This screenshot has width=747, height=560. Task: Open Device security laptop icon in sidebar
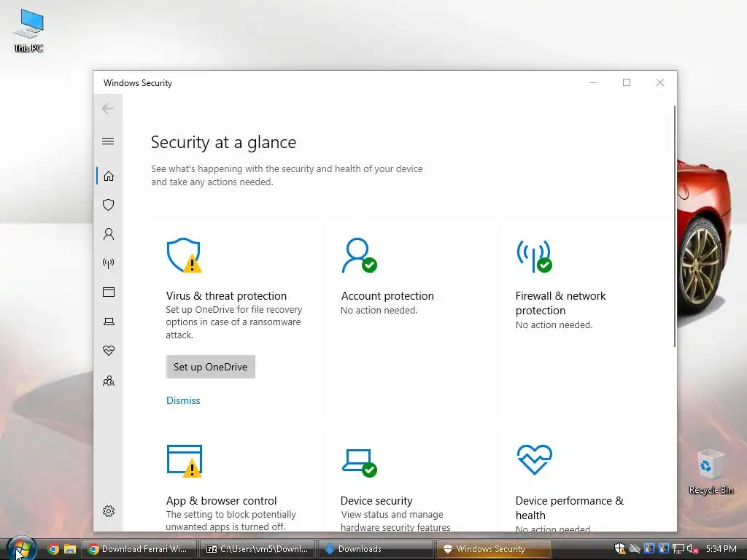109,322
